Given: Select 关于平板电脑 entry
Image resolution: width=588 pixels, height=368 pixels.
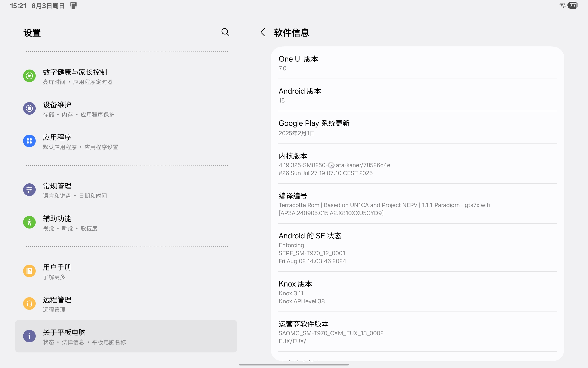Looking at the screenshot, I should (x=126, y=336).
